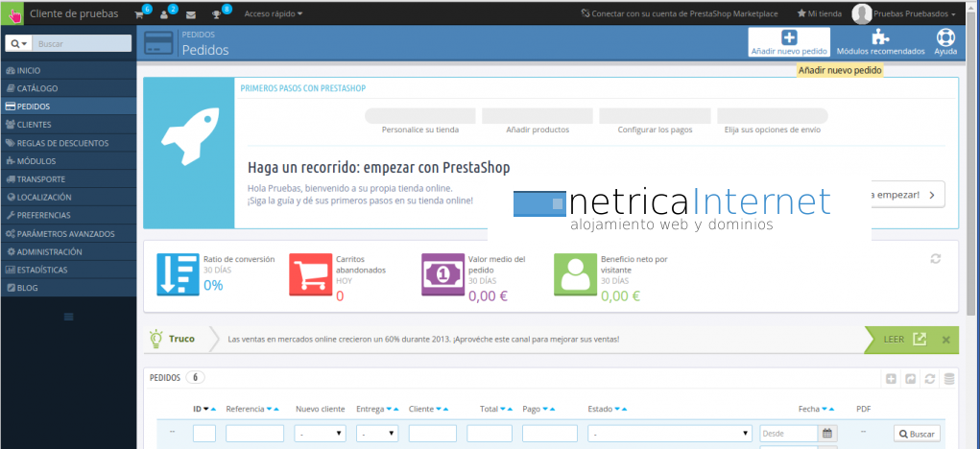Image resolution: width=980 pixels, height=449 pixels.
Task: Sort Estado column descending
Action: pyautogui.click(x=617, y=410)
